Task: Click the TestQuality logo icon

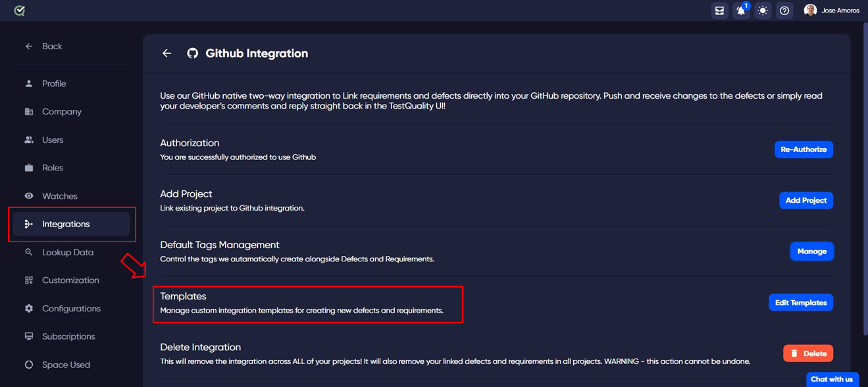Action: [19, 11]
